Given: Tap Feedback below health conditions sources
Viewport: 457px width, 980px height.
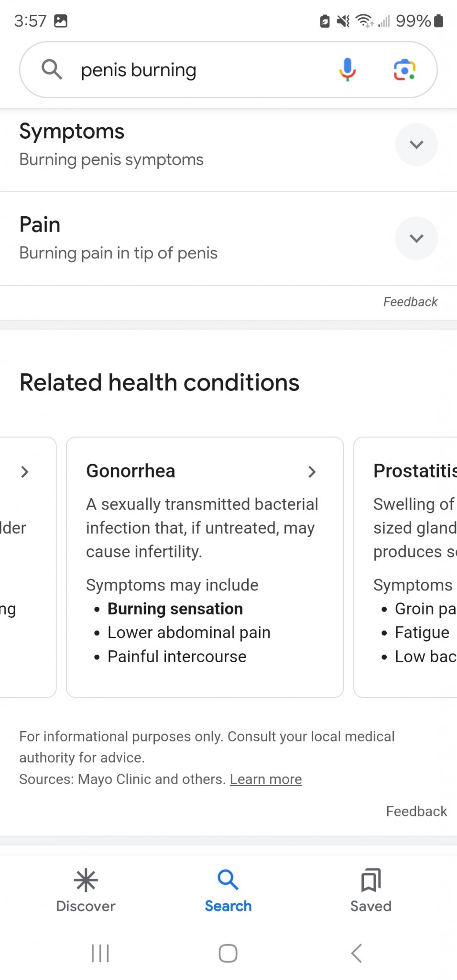Looking at the screenshot, I should point(416,812).
